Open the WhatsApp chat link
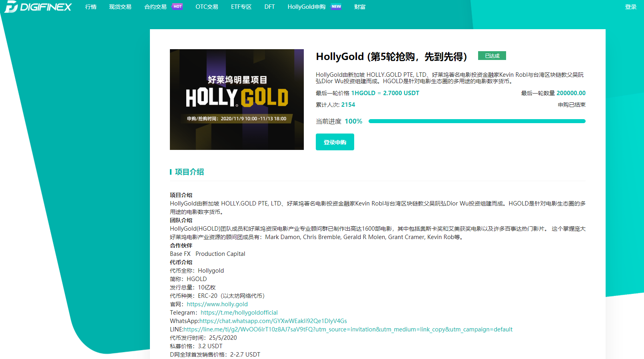Viewport: 644px width, 359px height. click(273, 321)
